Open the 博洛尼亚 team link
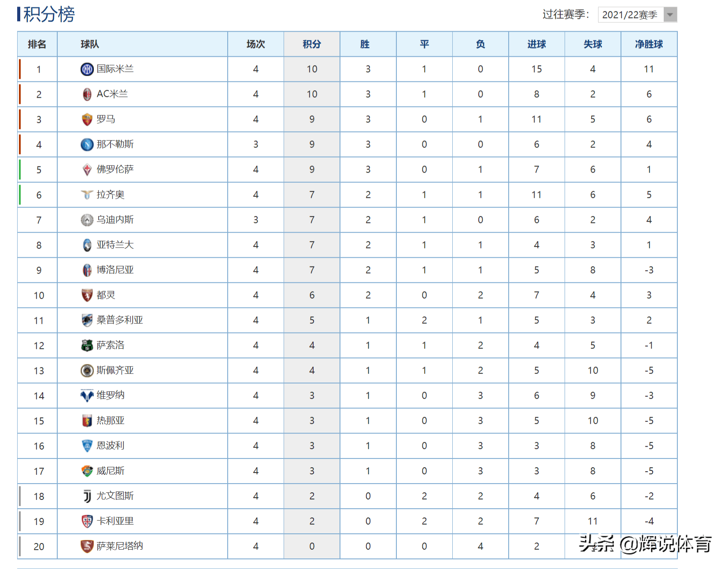The height and width of the screenshot is (569, 728). 115,270
